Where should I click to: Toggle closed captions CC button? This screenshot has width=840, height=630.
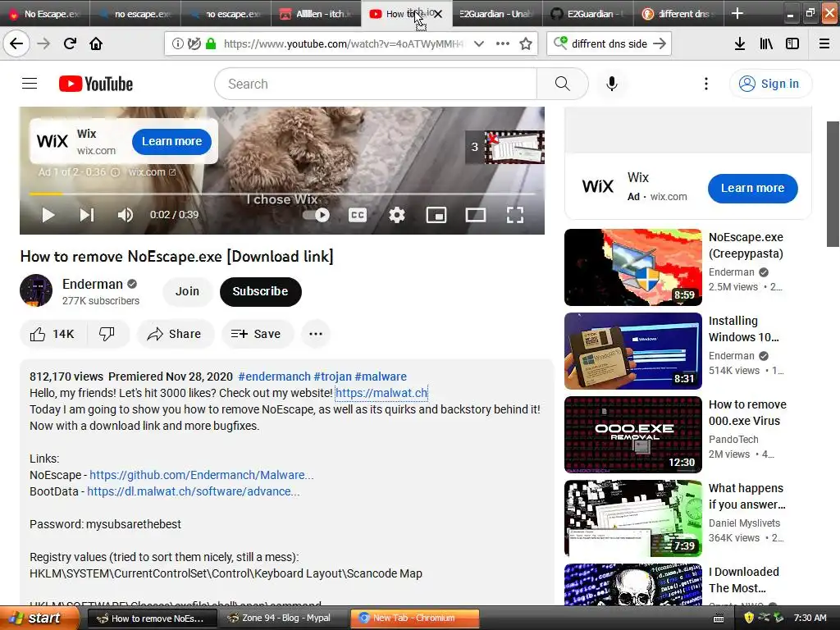(358, 216)
